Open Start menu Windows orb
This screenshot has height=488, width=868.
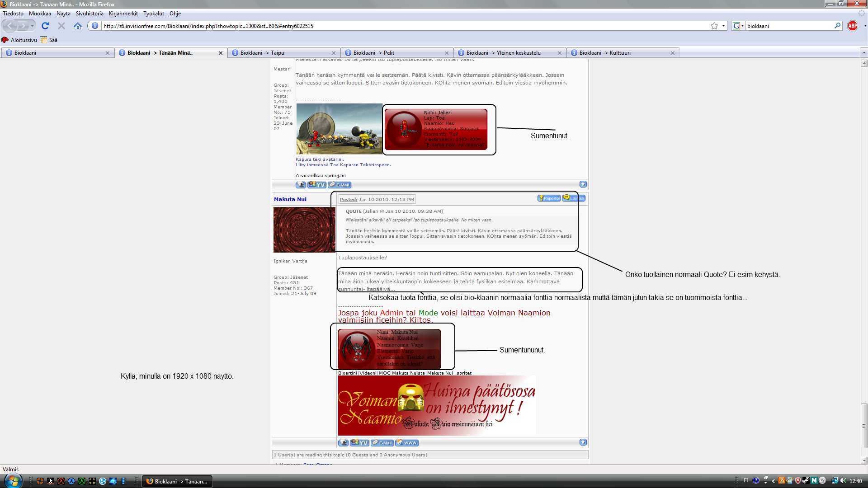pos(12,481)
